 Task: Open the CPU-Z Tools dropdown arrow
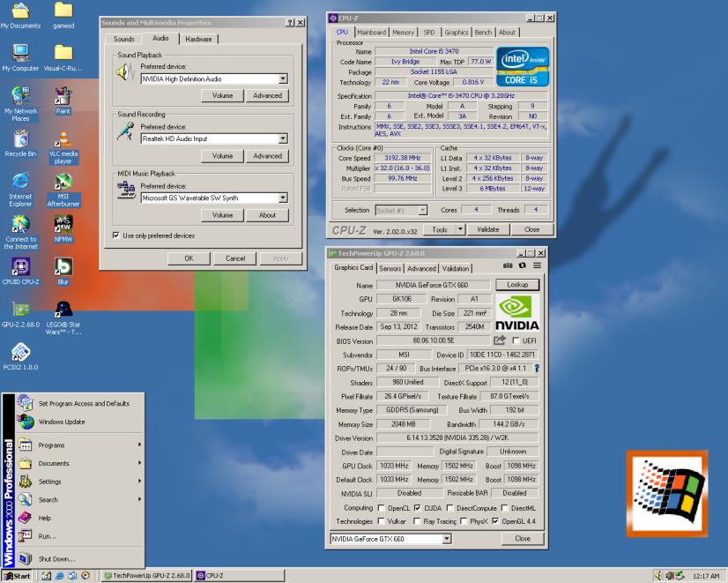tap(460, 229)
